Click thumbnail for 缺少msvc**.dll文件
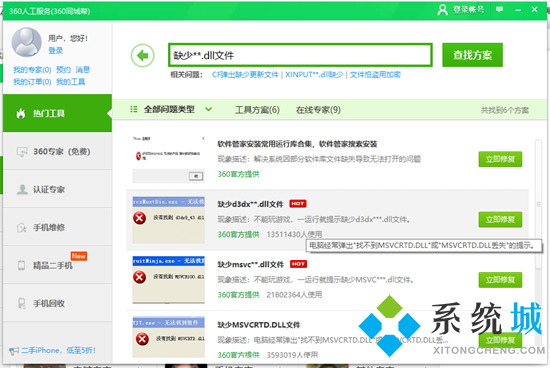The width and height of the screenshot is (550, 368). [168, 280]
